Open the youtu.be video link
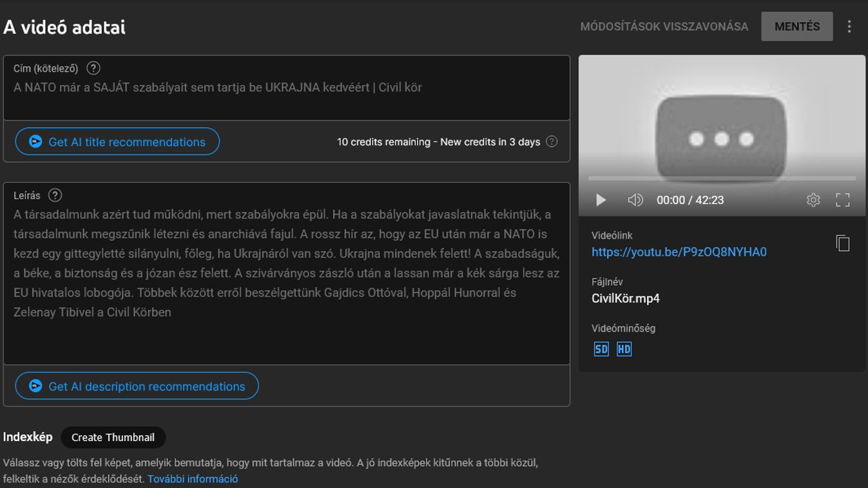 tap(679, 252)
